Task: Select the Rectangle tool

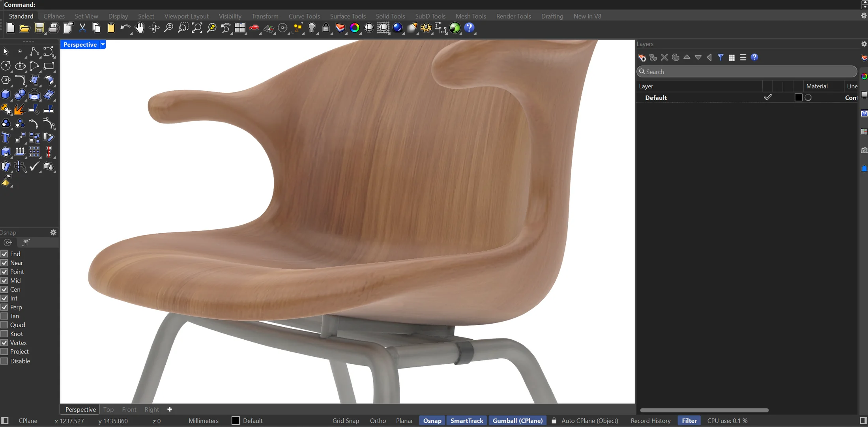Action: [49, 66]
